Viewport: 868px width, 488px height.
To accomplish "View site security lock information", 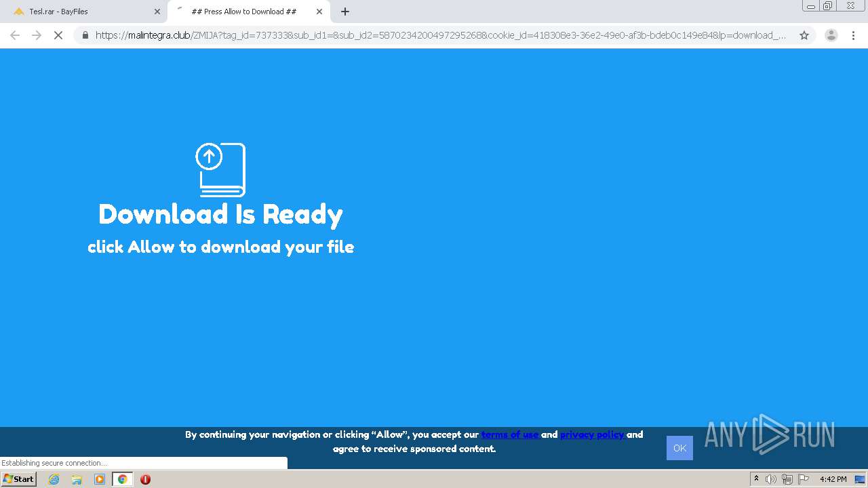I will [x=85, y=35].
